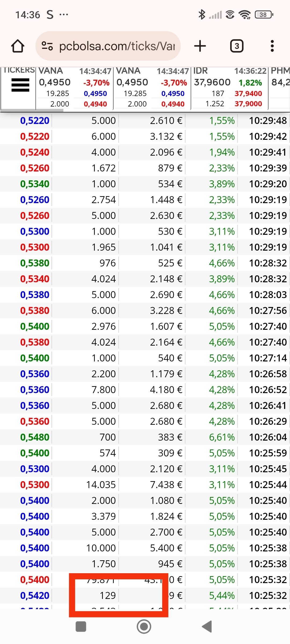The image size is (290, 644).
Task: Select the 2.754 volume cell
Action: point(103,200)
